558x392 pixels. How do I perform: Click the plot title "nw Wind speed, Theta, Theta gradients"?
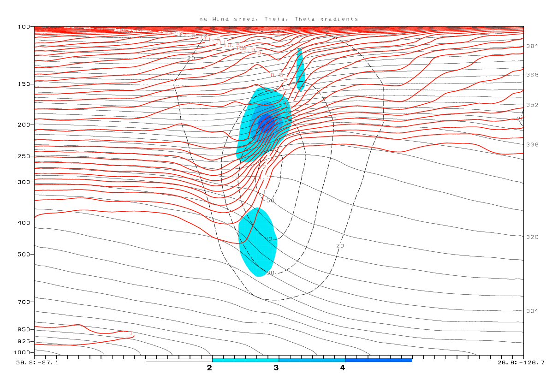279,19
